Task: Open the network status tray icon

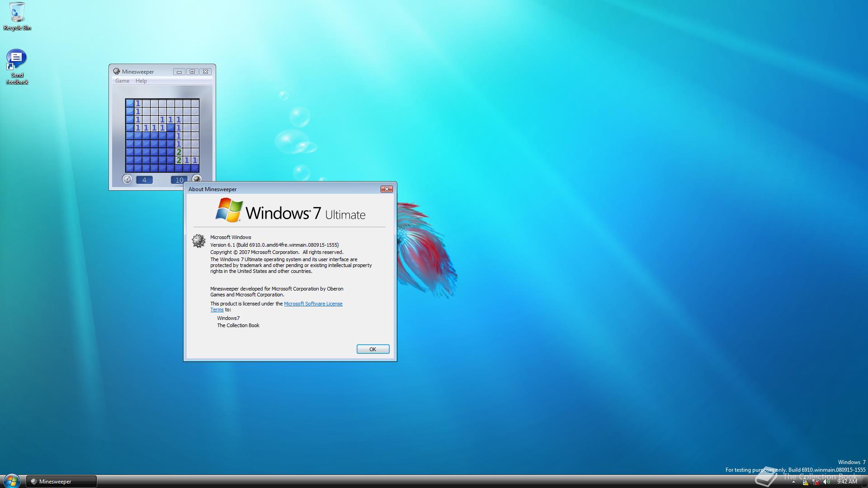Action: click(816, 482)
